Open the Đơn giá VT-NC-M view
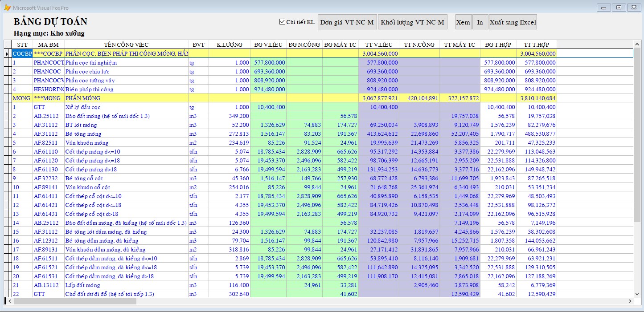 tap(347, 22)
